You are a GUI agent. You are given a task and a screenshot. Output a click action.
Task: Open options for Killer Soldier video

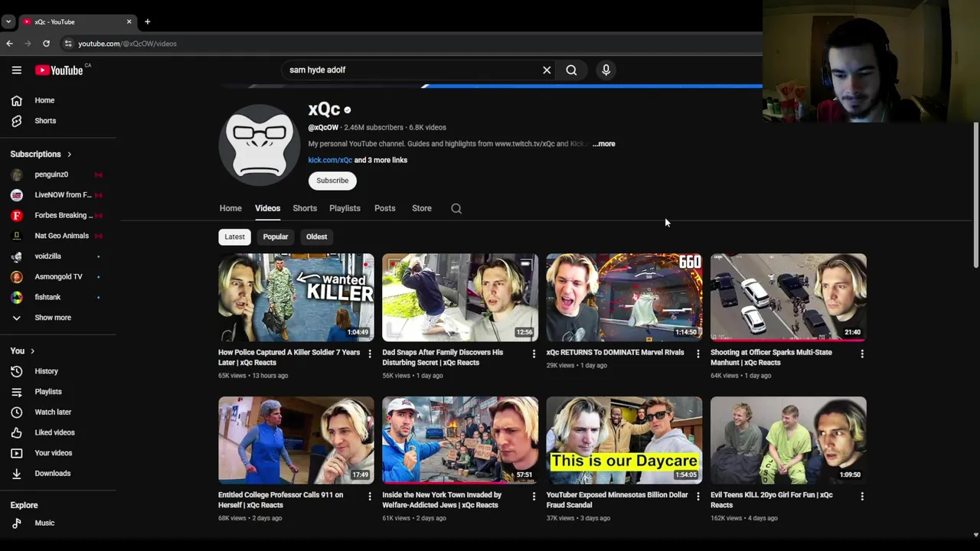tap(370, 354)
